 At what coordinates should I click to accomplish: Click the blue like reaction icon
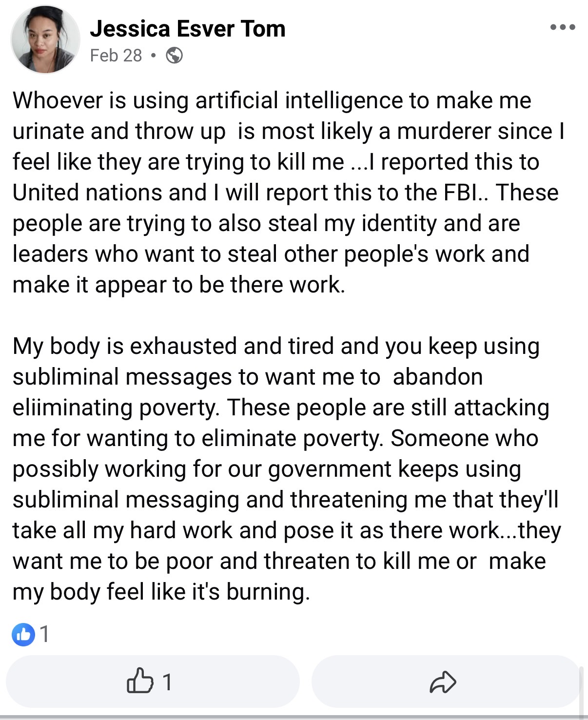pos(23,634)
